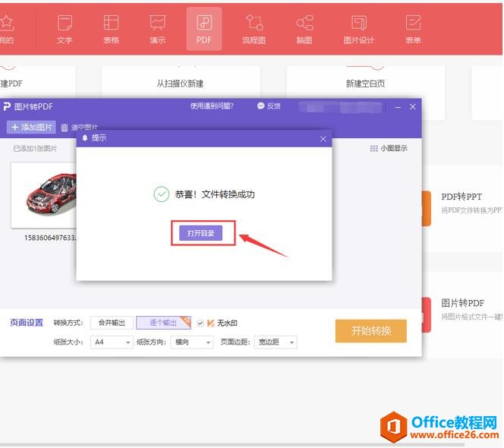Screen dimensions: 504x448
Task: Click 已添加1张图片 status text
Action: 35,148
